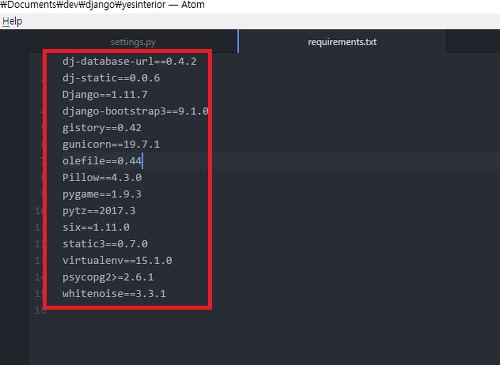The image size is (500, 365).
Task: Click the line gunicorn==19.7.1
Action: tap(111, 144)
